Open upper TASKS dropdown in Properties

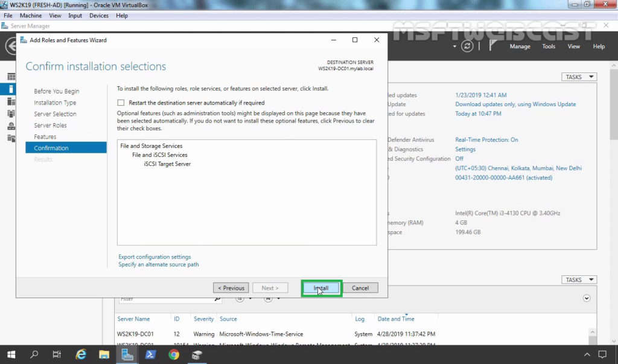(x=579, y=77)
